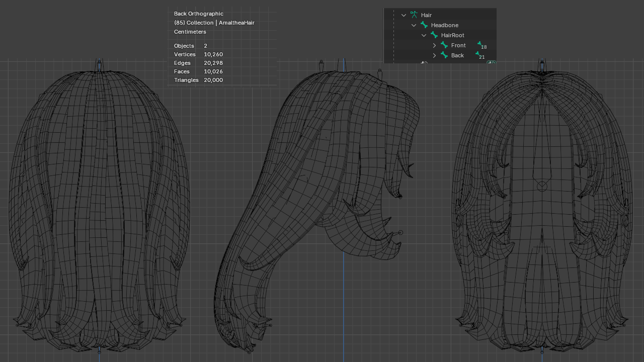
Task: Select Headbone in the outliner
Action: pos(445,25)
